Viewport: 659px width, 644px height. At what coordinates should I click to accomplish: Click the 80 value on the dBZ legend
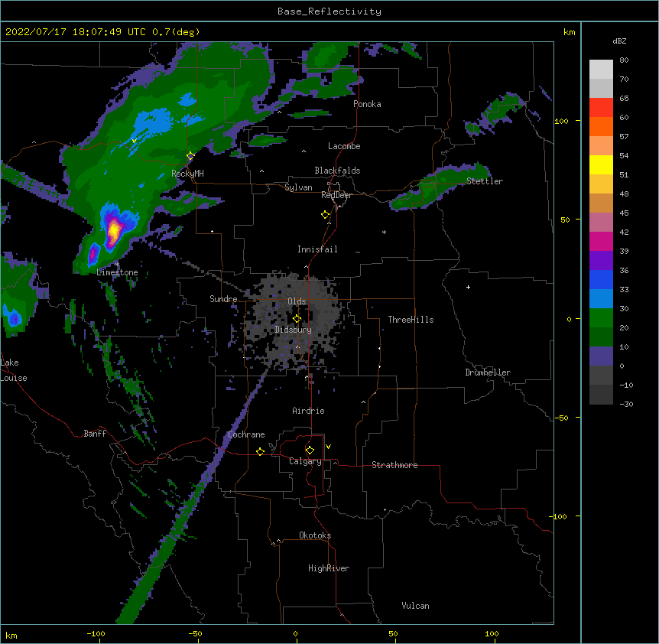(624, 60)
